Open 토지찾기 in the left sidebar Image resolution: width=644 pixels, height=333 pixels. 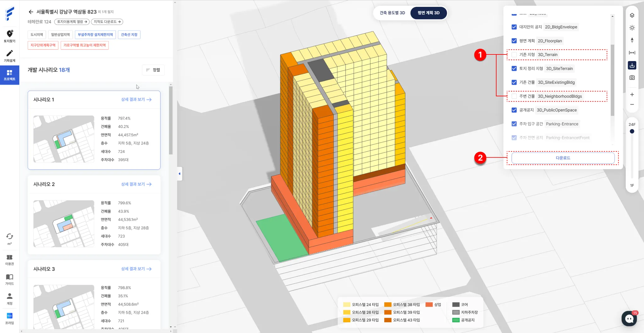[x=9, y=36]
